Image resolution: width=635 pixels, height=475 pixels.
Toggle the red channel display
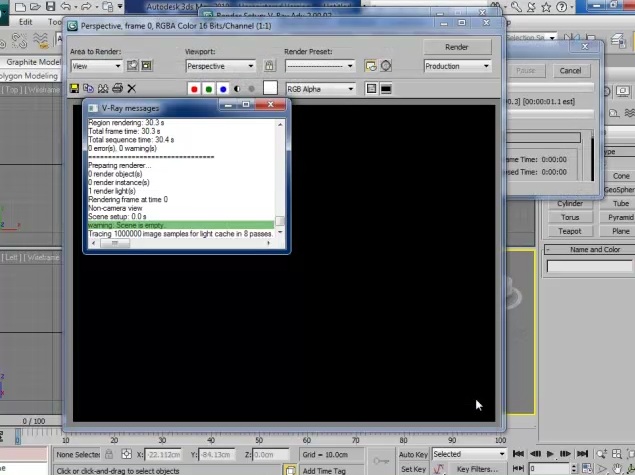pyautogui.click(x=194, y=89)
